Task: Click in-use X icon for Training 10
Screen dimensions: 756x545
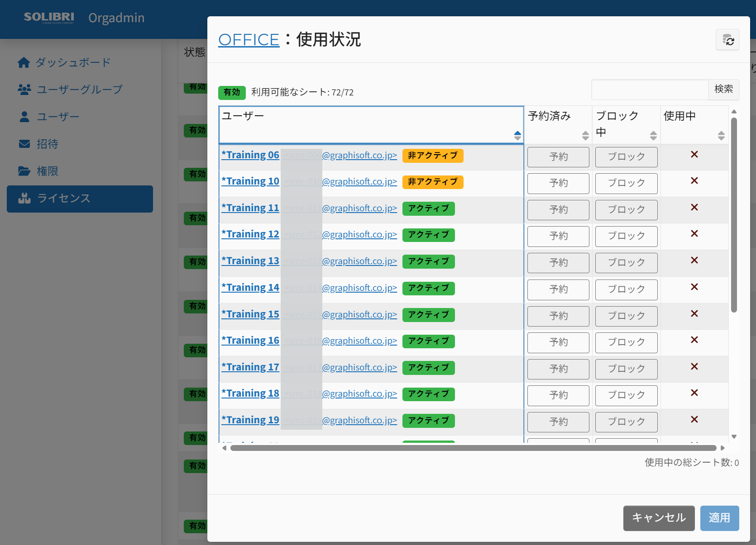Action: click(694, 181)
